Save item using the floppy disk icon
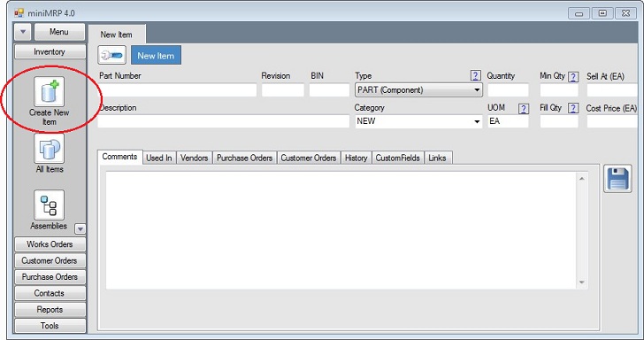The height and width of the screenshot is (340, 644). pyautogui.click(x=617, y=179)
